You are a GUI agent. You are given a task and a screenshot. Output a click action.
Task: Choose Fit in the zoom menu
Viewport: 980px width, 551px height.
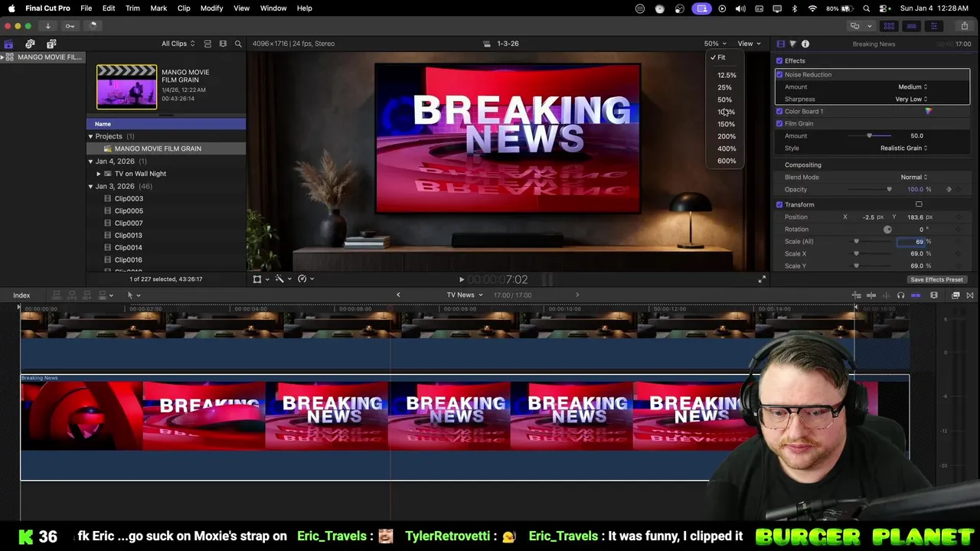pos(721,57)
